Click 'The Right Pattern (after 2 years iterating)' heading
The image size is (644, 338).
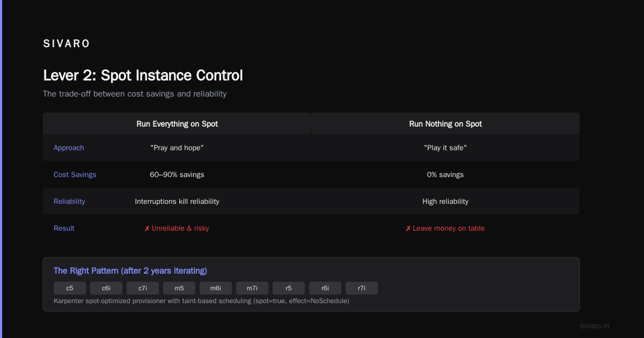(x=130, y=271)
